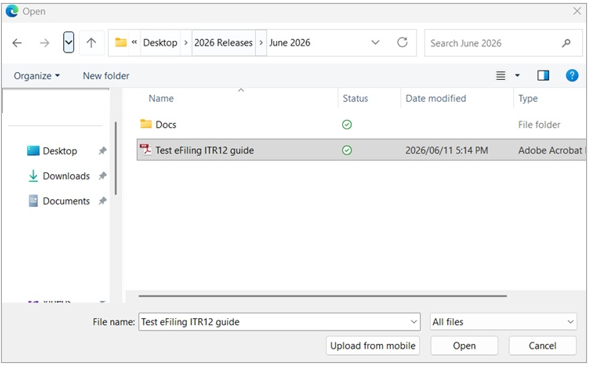
Task: Go forward with the right arrow
Action: click(x=44, y=43)
